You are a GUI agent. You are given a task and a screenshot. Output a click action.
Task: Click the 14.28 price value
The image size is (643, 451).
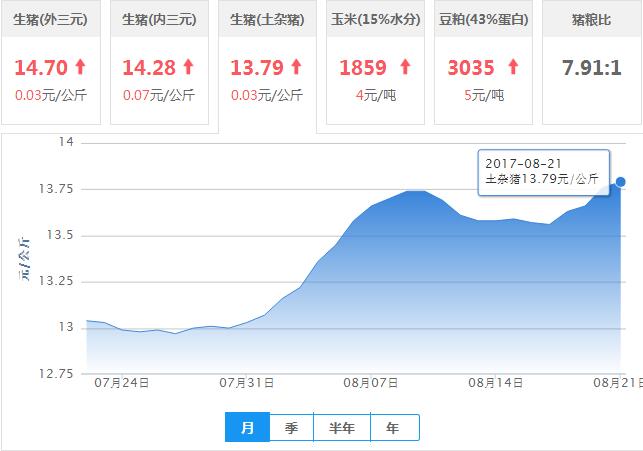tap(149, 68)
